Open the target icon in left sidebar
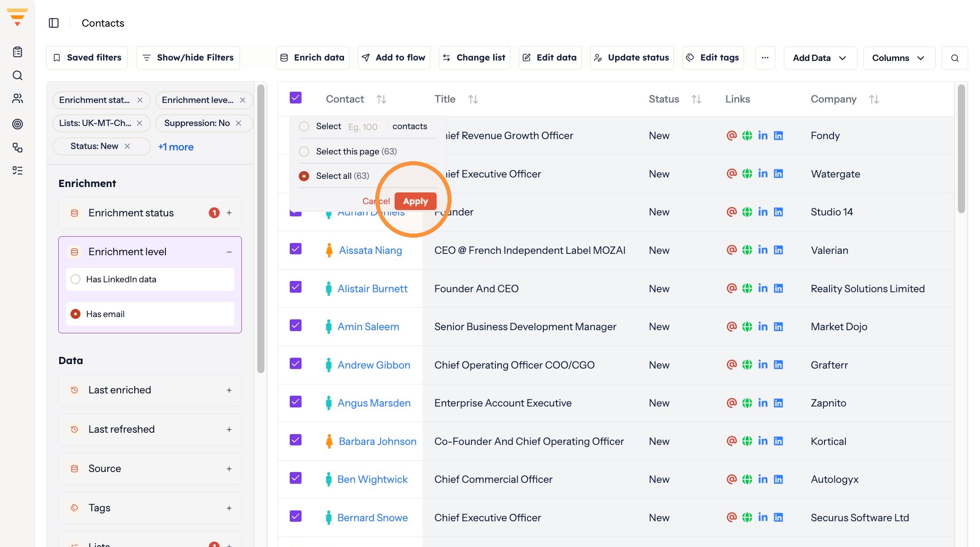Viewport: 980px width, 547px height. pyautogui.click(x=18, y=124)
